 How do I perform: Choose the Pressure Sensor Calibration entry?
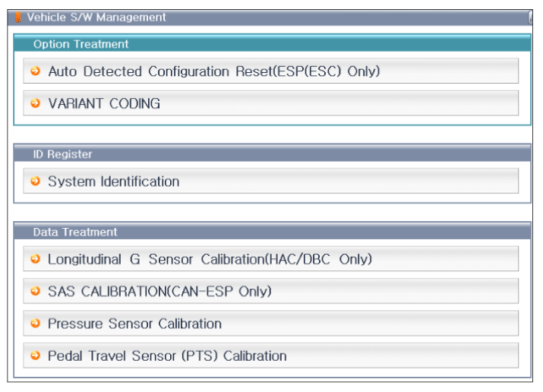tap(271, 324)
